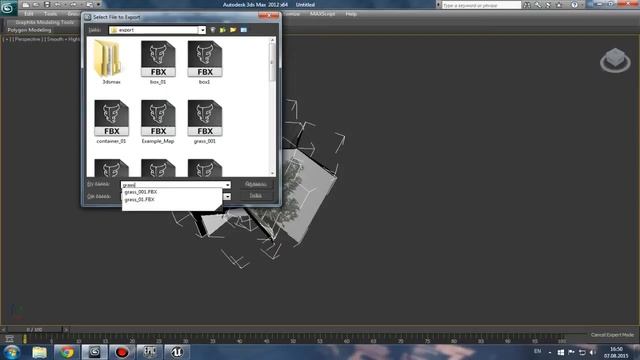This screenshot has width=640, height=360.
Task: Click the volume speaker tray icon
Action: [x=593, y=352]
